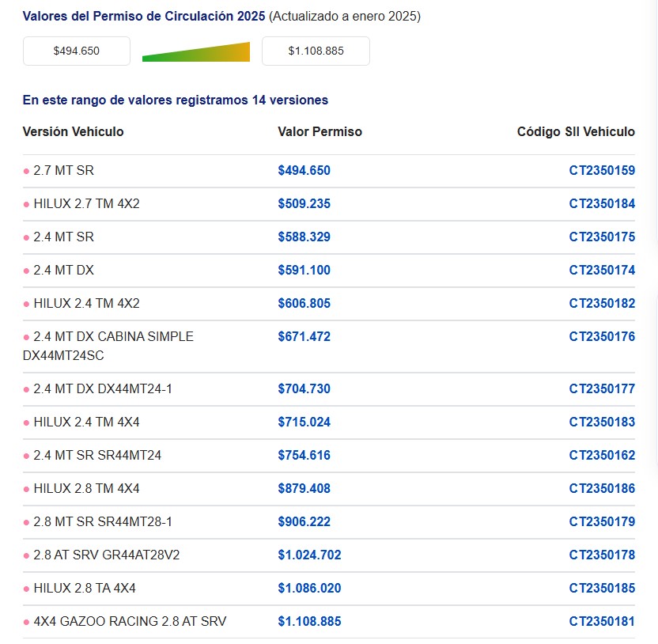Click the Valor Permiso column header
The width and height of the screenshot is (658, 644).
[320, 132]
